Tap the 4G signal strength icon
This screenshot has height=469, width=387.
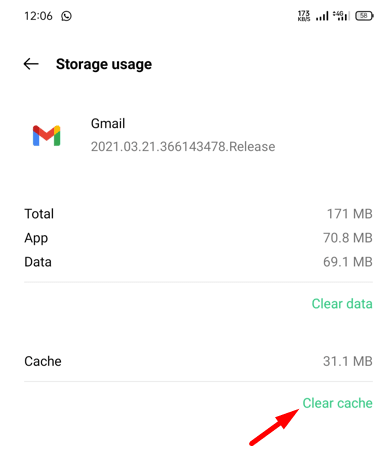tap(341, 16)
